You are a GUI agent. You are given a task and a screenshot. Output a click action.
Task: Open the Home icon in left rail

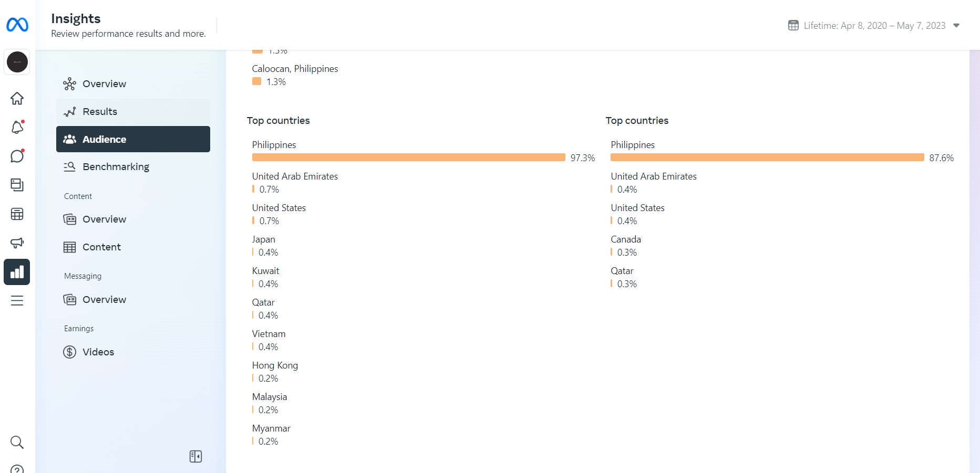(x=17, y=99)
